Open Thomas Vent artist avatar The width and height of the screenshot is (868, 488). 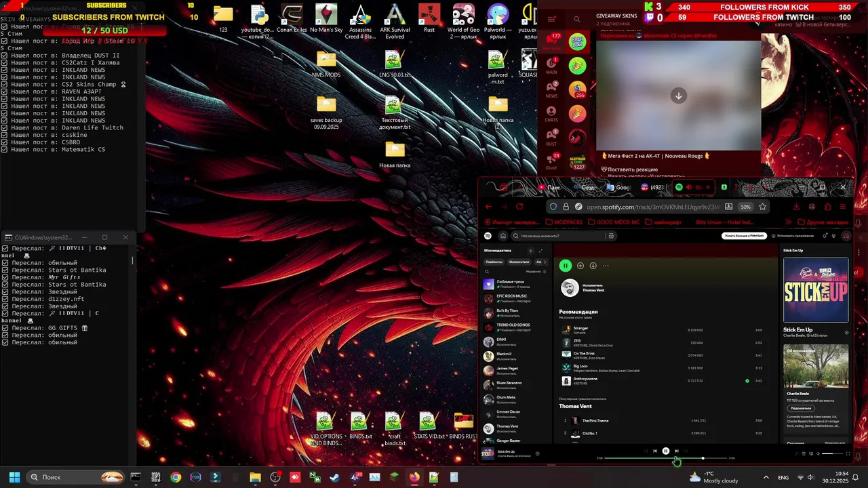click(x=570, y=288)
